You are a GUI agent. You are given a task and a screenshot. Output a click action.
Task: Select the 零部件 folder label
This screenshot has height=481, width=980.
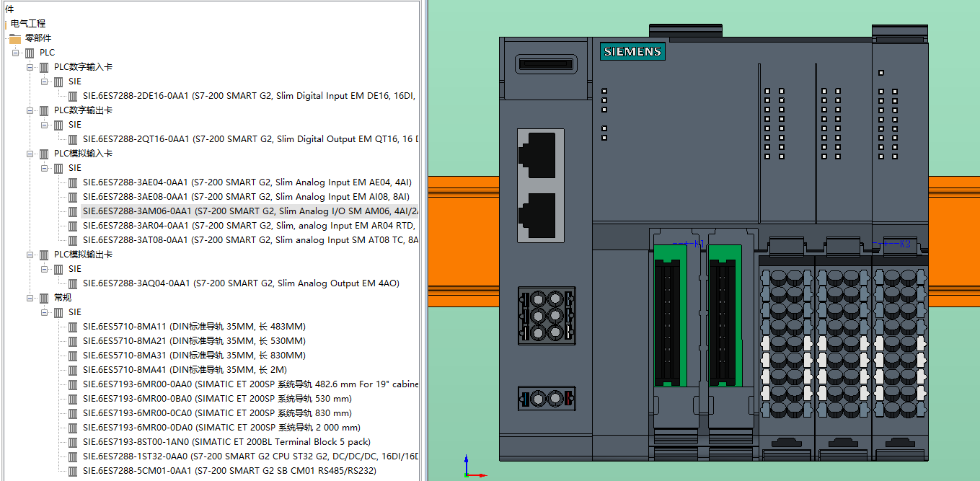[38, 38]
